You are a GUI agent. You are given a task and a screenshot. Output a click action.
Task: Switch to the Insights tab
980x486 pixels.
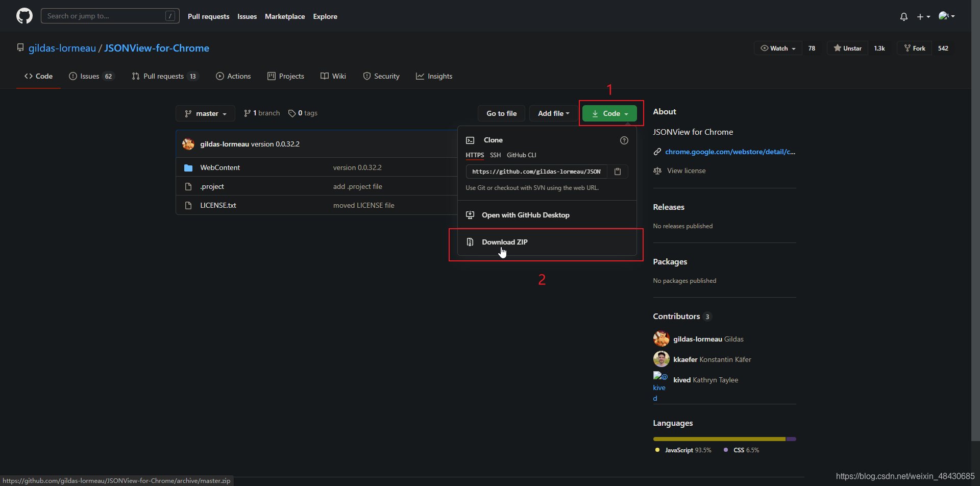pyautogui.click(x=434, y=76)
